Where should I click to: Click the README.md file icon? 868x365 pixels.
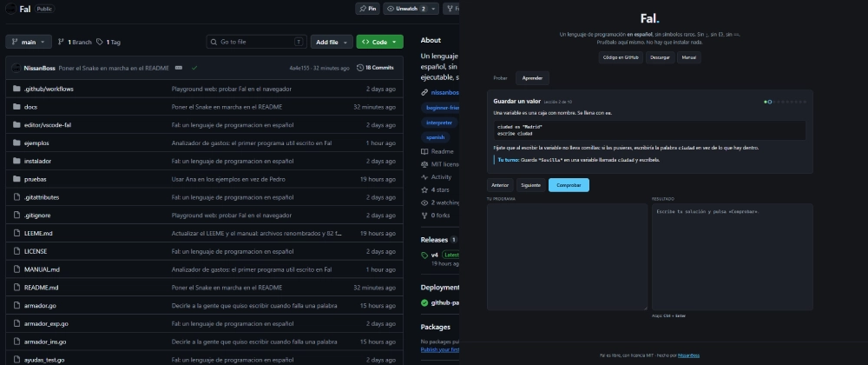(x=16, y=288)
